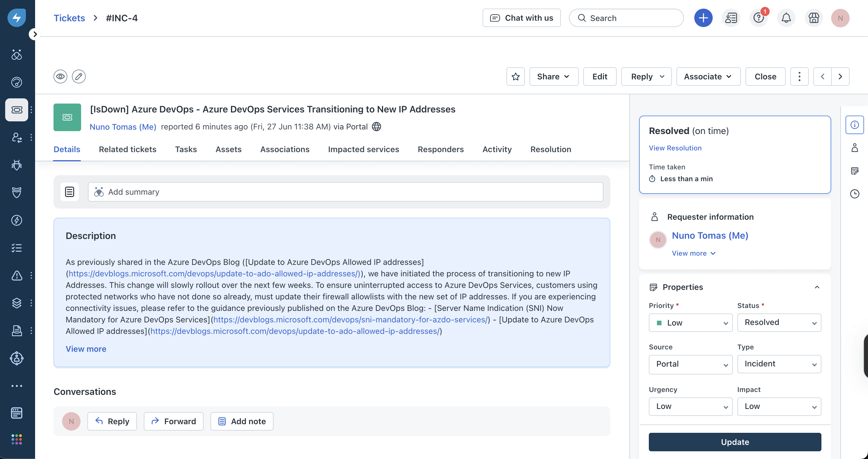Open the user-swap Changes sidebar icon
Image resolution: width=868 pixels, height=459 pixels.
(16, 137)
